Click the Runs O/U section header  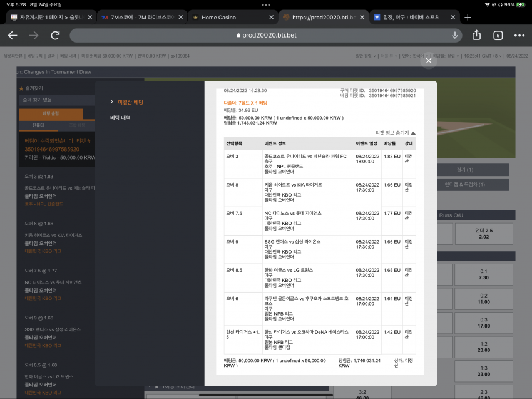tap(476, 215)
